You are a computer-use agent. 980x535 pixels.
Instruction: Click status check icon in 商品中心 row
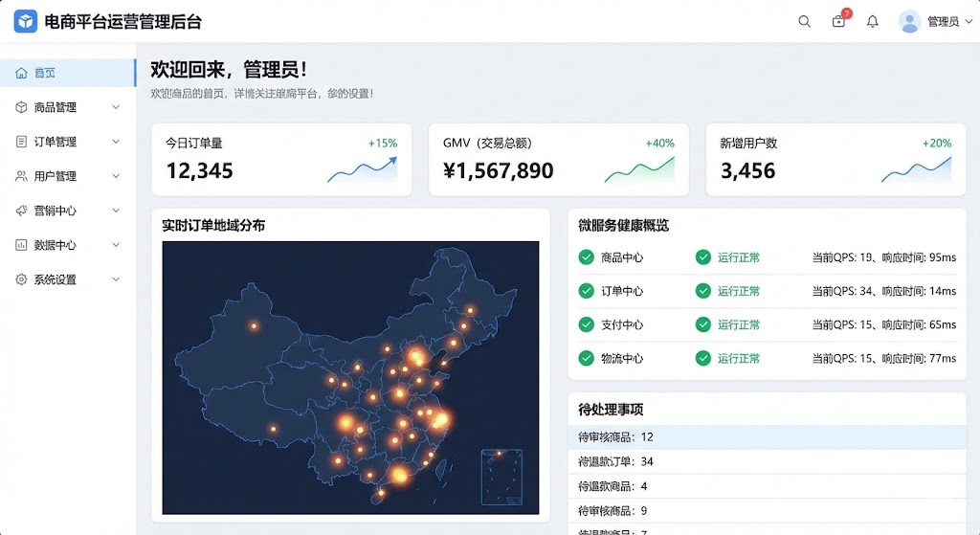(703, 256)
